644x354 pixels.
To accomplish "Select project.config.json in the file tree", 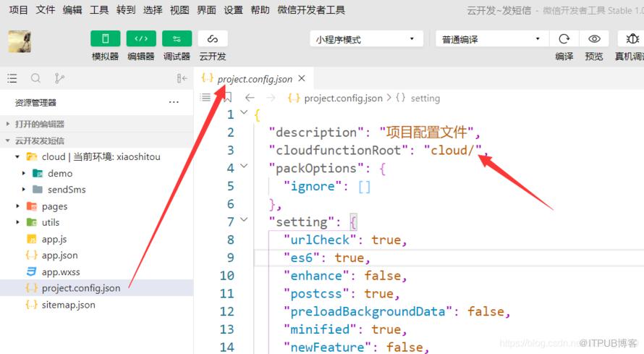I will coord(96,288).
